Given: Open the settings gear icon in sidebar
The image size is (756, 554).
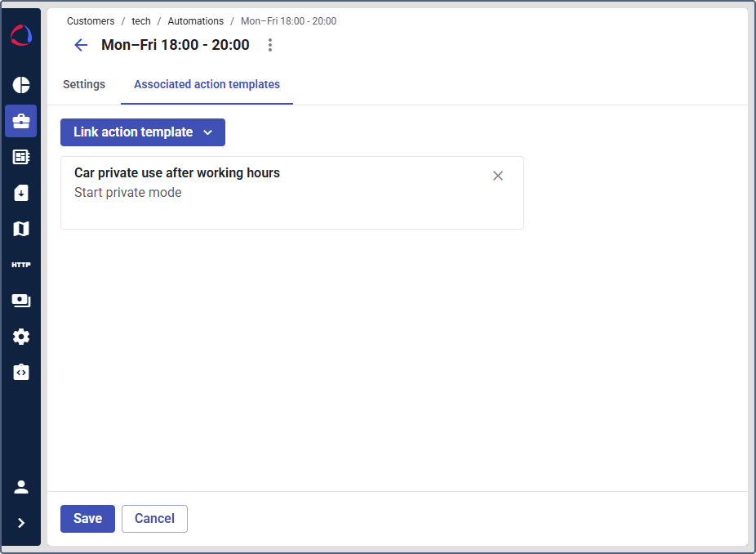Looking at the screenshot, I should 20,336.
